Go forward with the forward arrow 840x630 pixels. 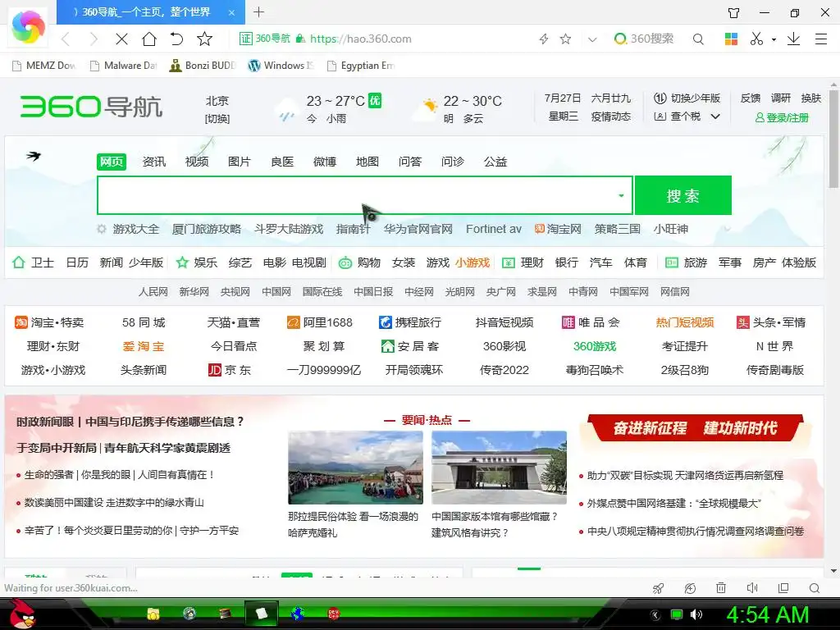coord(94,39)
